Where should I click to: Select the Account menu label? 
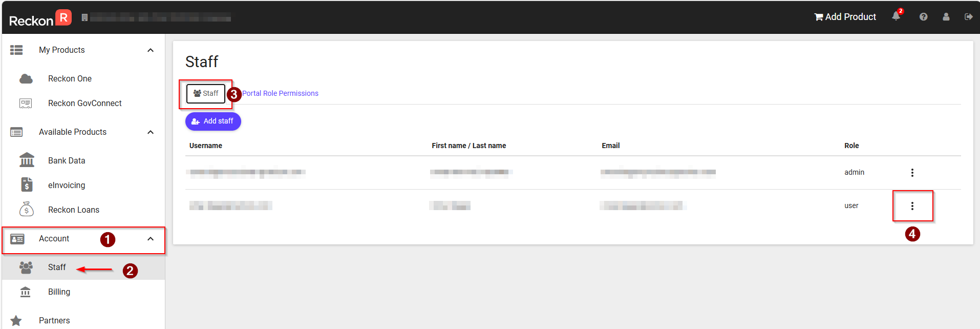(54, 238)
